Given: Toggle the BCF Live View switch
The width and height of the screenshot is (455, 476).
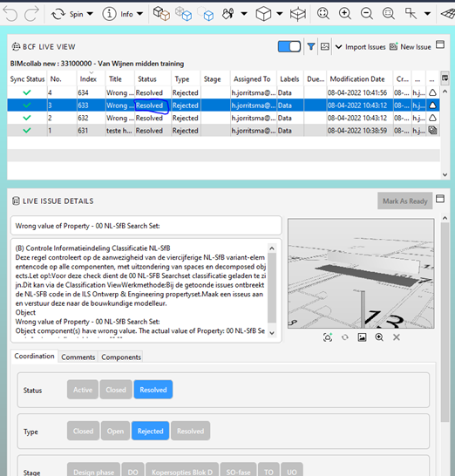Looking at the screenshot, I should coord(289,47).
